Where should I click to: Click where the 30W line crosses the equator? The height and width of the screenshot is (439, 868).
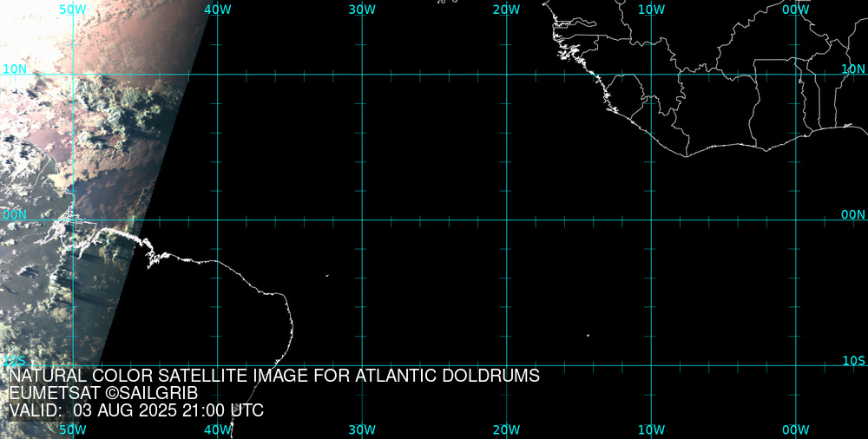[x=363, y=219]
